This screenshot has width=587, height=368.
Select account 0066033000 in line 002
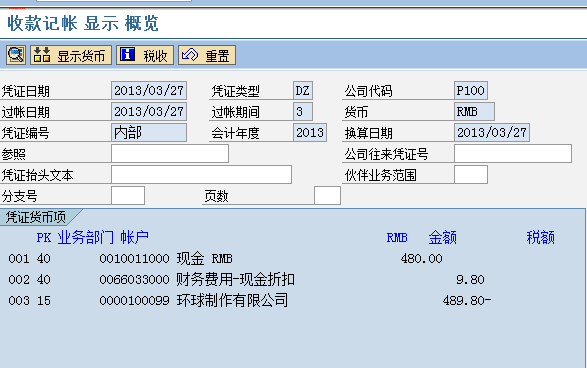coord(134,280)
